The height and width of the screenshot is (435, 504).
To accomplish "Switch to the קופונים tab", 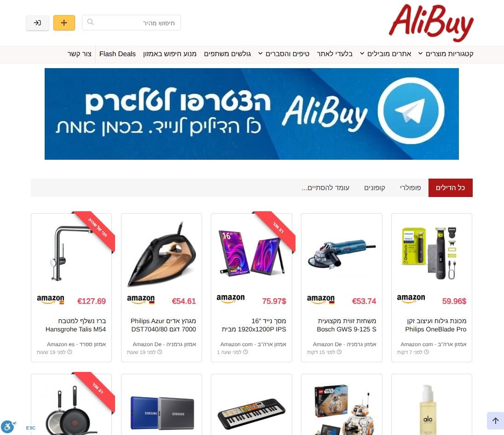I will (375, 188).
